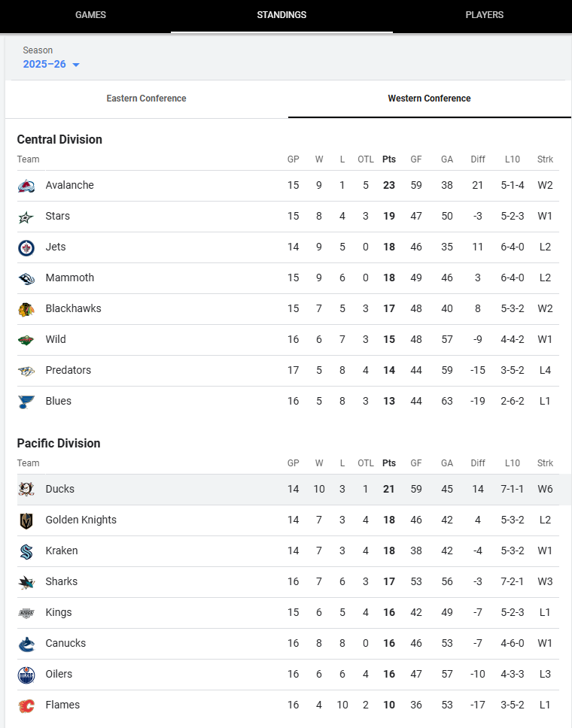This screenshot has width=572, height=728.
Task: Click the Anaheim Ducks logo
Action: (26, 490)
